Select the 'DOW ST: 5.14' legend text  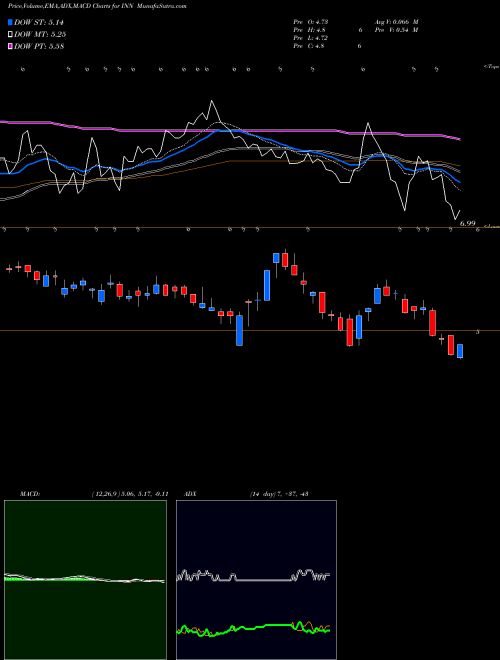tap(39, 22)
